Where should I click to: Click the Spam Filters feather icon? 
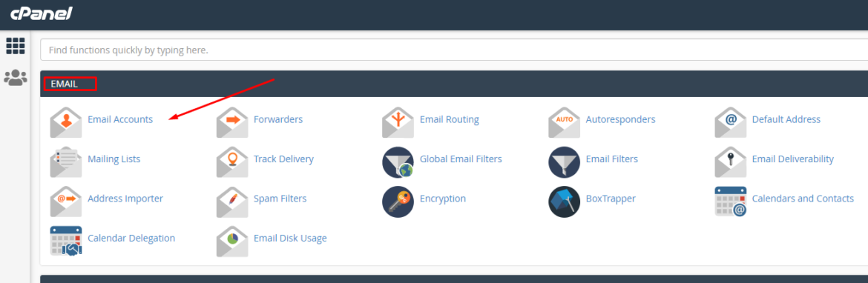pyautogui.click(x=232, y=202)
